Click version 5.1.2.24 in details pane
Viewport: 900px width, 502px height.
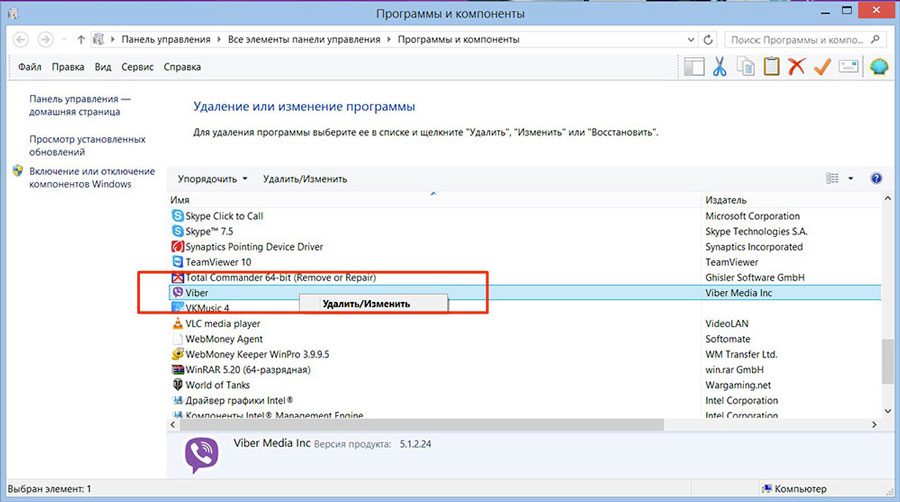[415, 444]
